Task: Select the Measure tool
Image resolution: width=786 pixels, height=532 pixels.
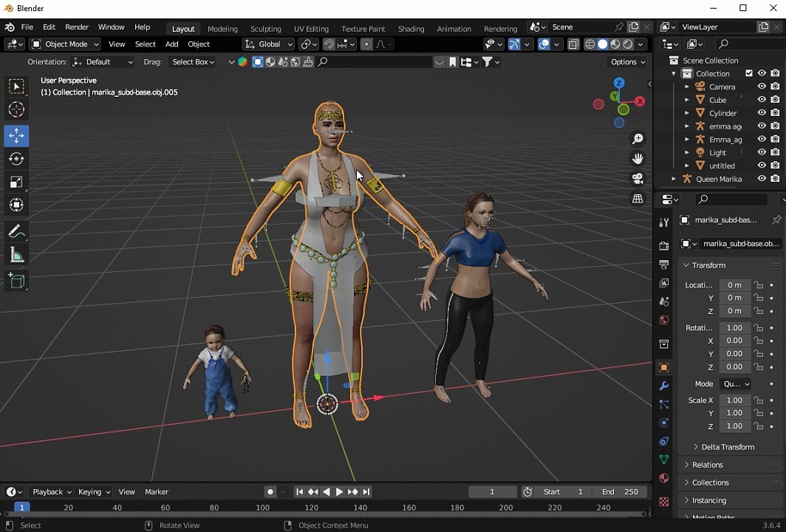Action: click(x=16, y=255)
